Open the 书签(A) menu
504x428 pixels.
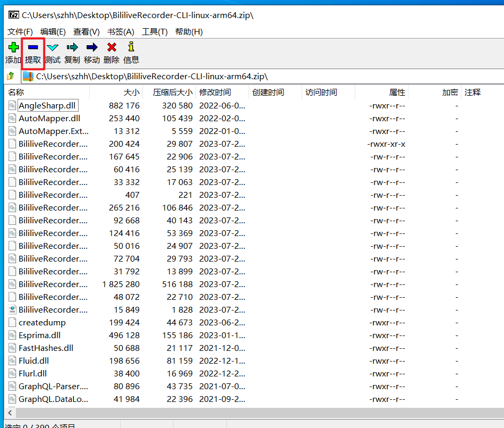pos(121,32)
